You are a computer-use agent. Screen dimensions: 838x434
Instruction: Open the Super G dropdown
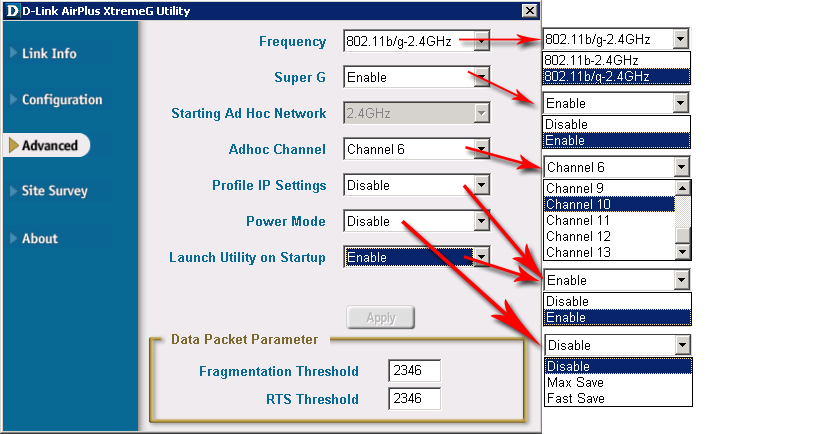[482, 77]
